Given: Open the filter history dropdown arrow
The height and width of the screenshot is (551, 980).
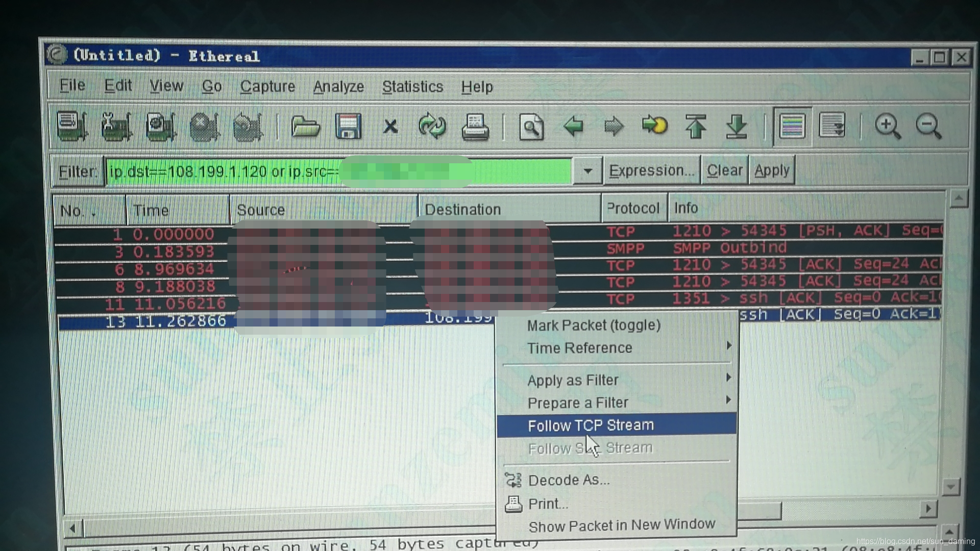Looking at the screenshot, I should tap(587, 171).
